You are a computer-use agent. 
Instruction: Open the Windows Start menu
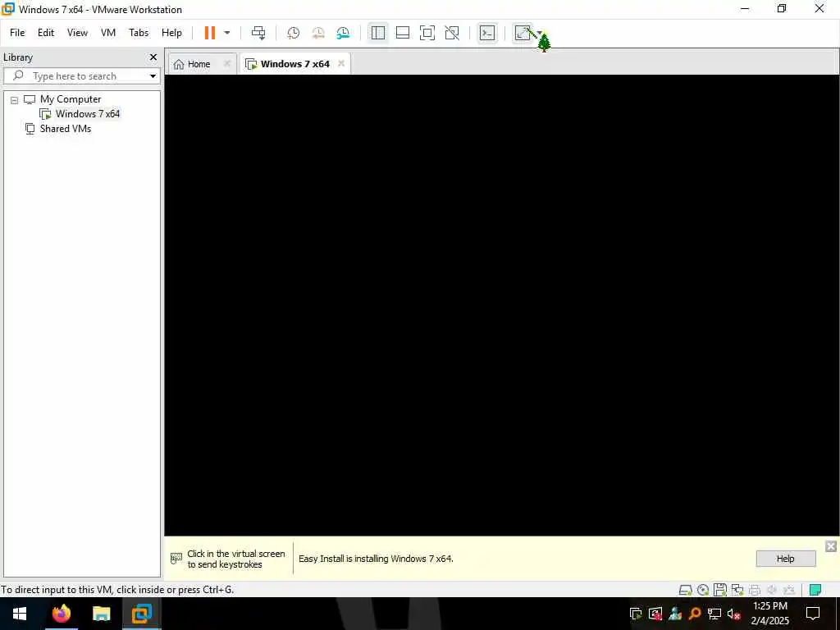pos(20,614)
